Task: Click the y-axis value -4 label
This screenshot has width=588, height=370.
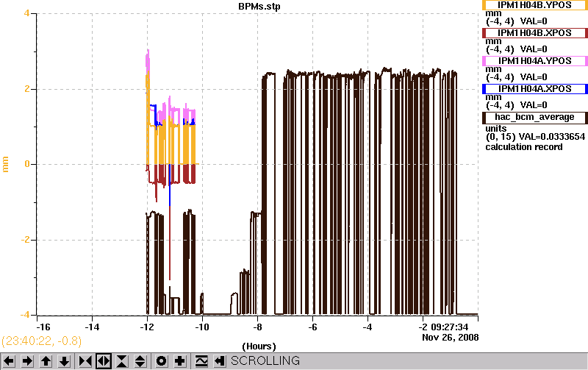Action: pos(25,314)
